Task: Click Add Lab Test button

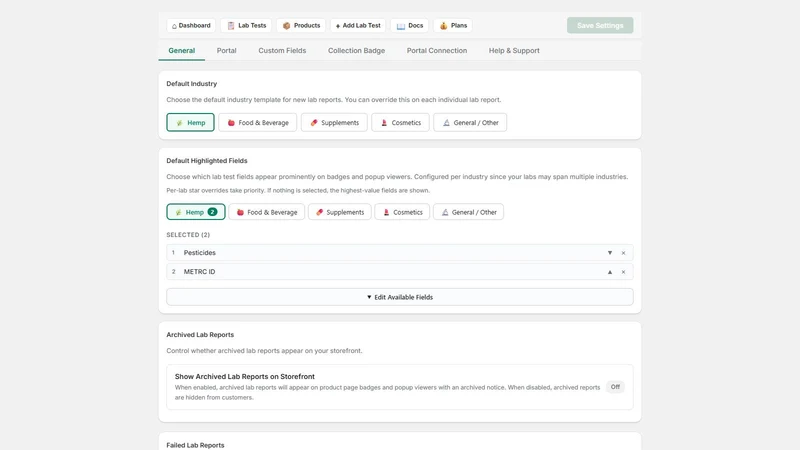Action: pos(358,26)
